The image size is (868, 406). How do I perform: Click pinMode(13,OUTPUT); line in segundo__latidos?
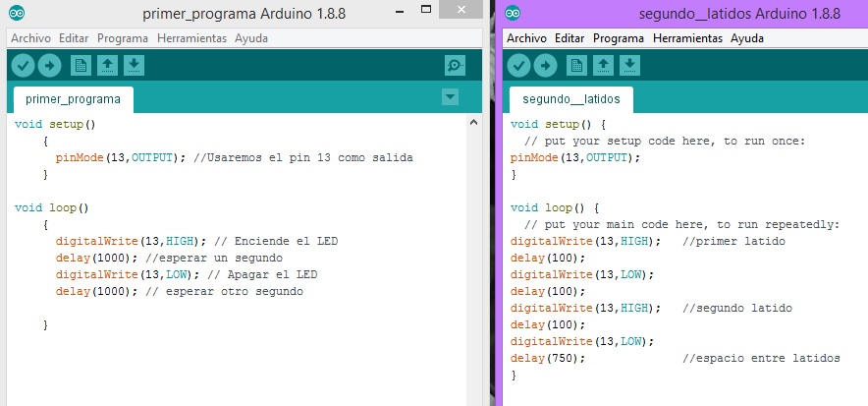(575, 158)
